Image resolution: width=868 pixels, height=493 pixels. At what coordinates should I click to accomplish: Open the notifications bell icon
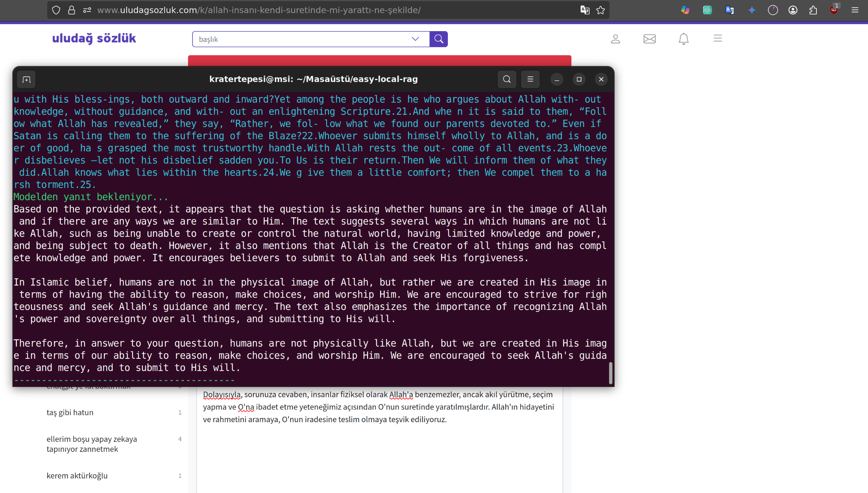(683, 39)
